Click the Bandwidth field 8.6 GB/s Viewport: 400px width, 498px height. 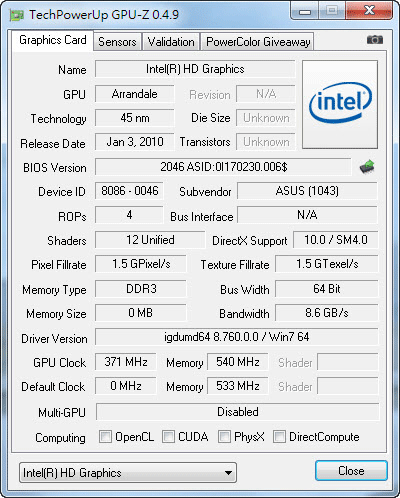pyautogui.click(x=327, y=313)
